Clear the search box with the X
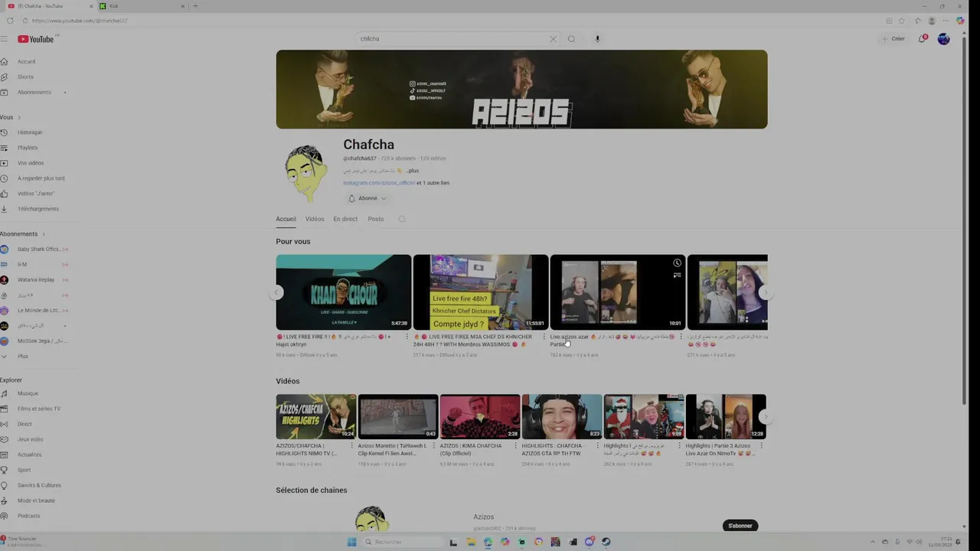980x551 pixels. point(553,39)
